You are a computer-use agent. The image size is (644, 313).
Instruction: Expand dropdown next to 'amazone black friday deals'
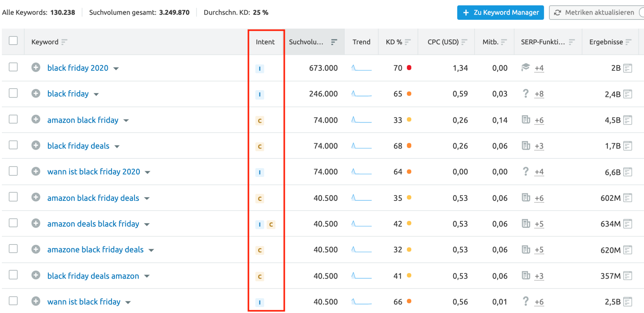tap(151, 250)
